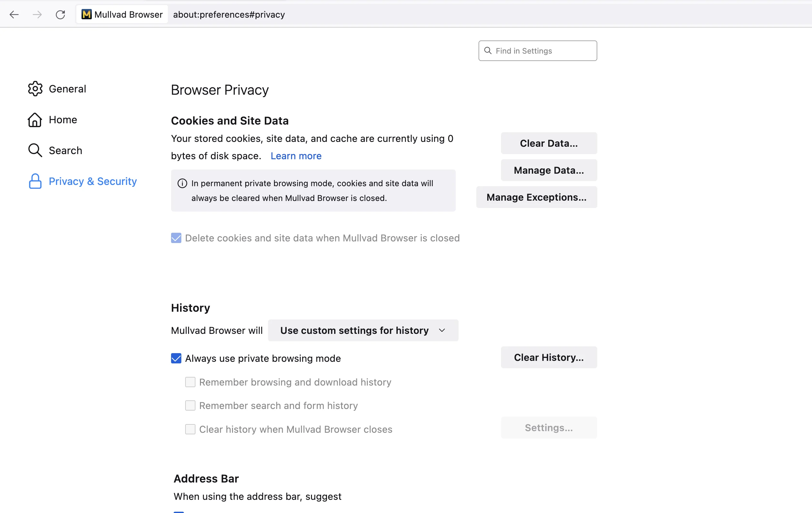812x513 pixels.
Task: Open the history mode dropdown
Action: [363, 331]
